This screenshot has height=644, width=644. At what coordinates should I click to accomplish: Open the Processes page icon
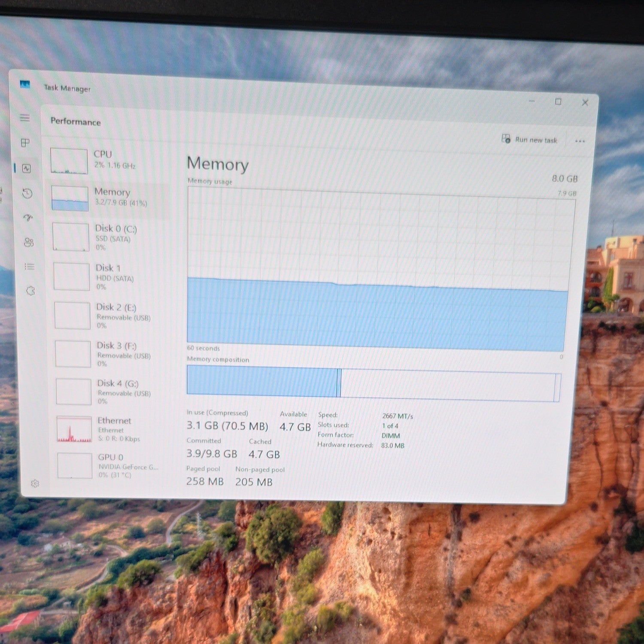point(25,143)
